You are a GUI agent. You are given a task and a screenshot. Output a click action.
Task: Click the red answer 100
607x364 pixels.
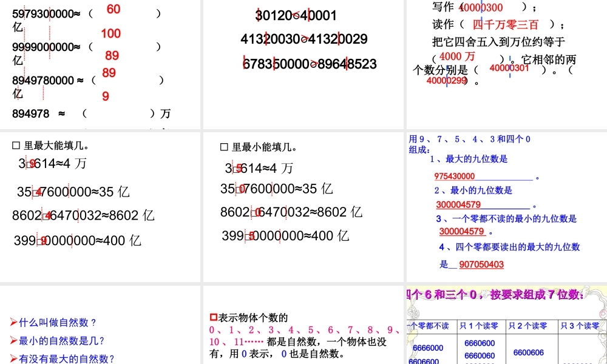(x=111, y=33)
